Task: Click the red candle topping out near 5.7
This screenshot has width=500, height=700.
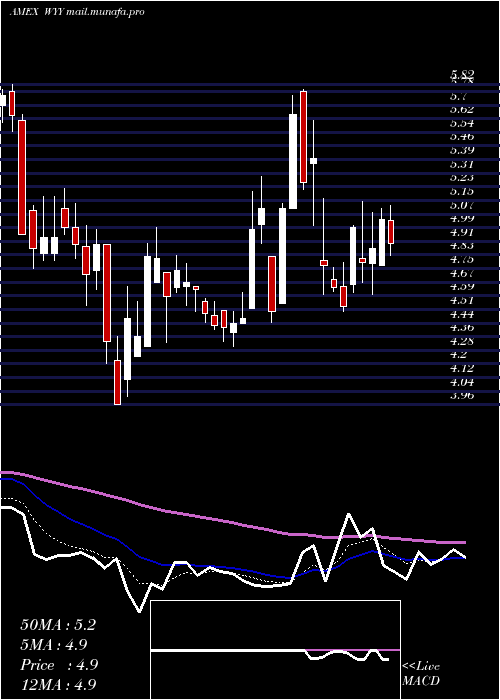Action: 304,137
